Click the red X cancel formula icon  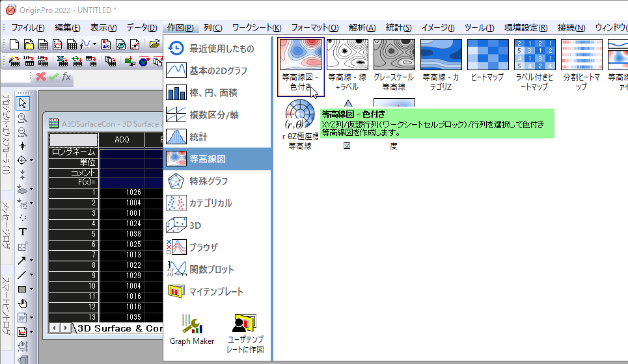40,77
